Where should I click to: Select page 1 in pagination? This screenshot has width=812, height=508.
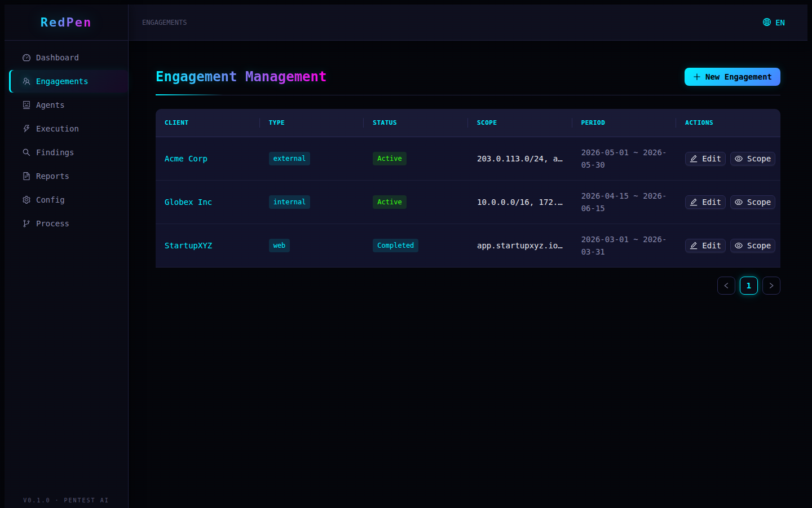coord(749,286)
